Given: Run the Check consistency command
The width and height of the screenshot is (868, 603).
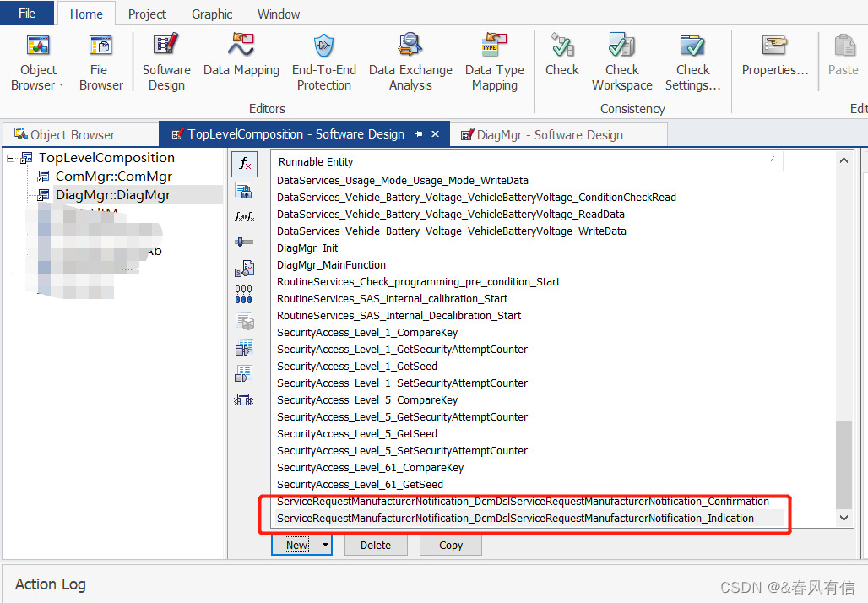Looking at the screenshot, I should pos(561,55).
